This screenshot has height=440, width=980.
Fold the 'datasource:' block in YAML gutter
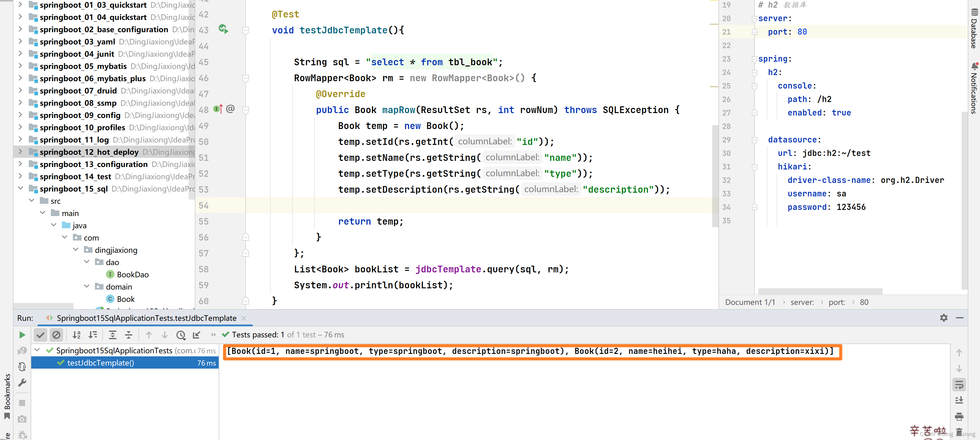coord(754,140)
